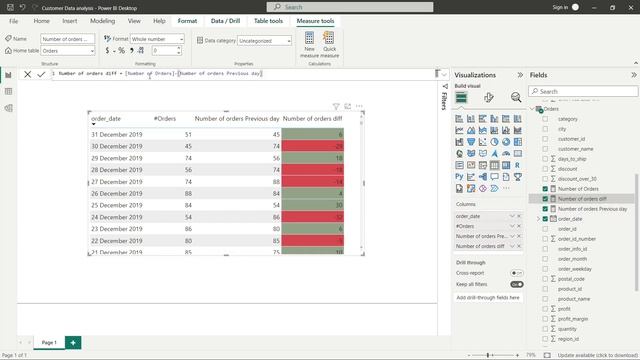
Task: Open the File menu
Action: [13, 21]
